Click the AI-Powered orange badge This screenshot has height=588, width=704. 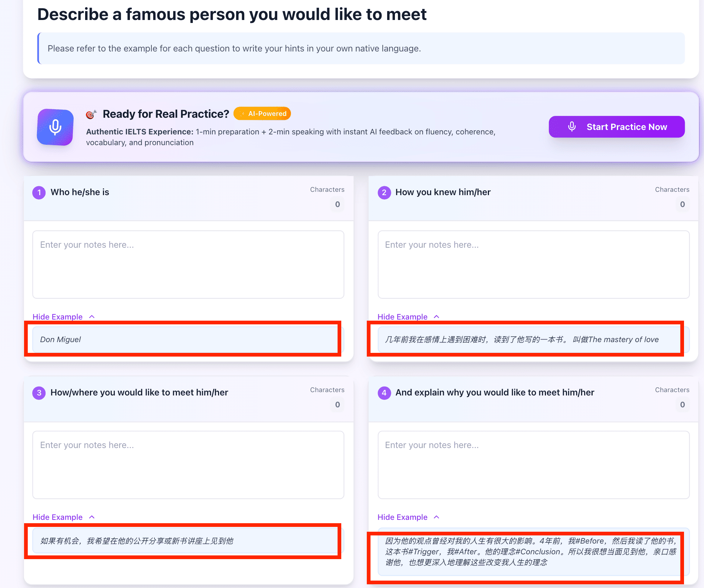[262, 114]
